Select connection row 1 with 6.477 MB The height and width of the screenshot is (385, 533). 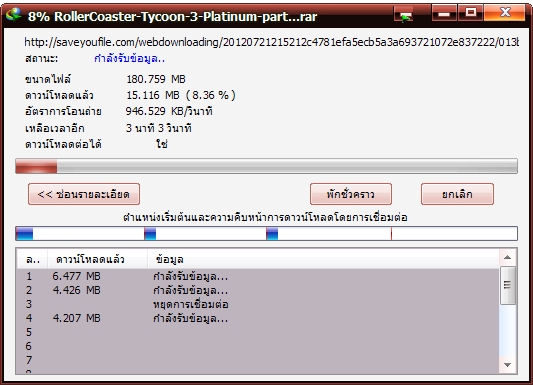point(258,276)
